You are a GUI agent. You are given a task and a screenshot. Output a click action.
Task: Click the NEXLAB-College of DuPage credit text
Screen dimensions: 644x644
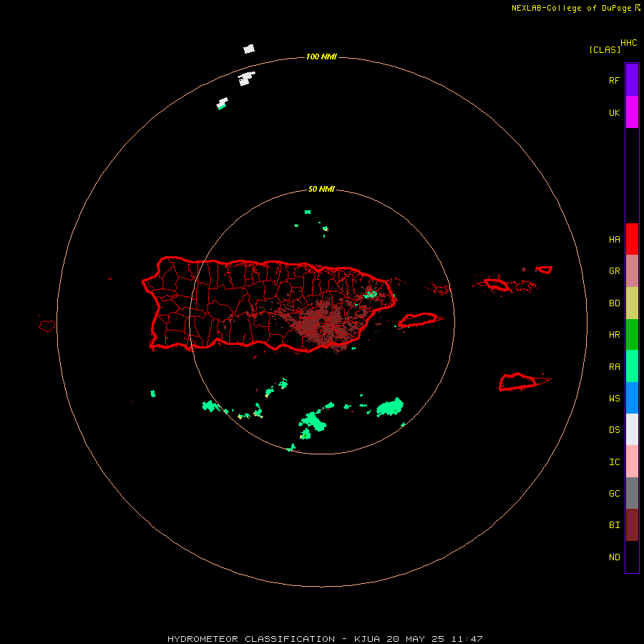(x=571, y=8)
